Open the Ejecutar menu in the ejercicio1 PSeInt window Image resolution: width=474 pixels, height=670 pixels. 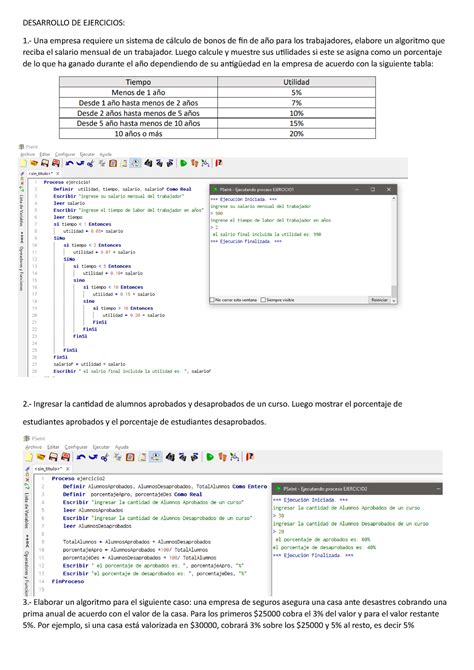[87, 154]
